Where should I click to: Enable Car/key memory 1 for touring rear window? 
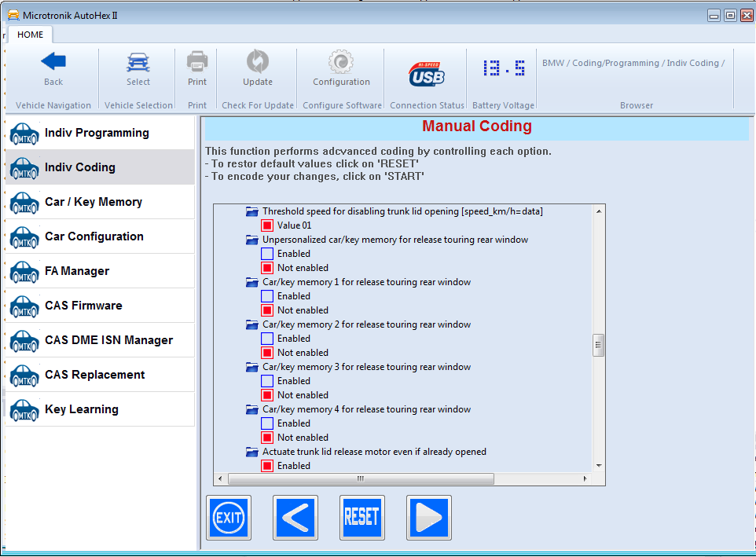click(267, 295)
